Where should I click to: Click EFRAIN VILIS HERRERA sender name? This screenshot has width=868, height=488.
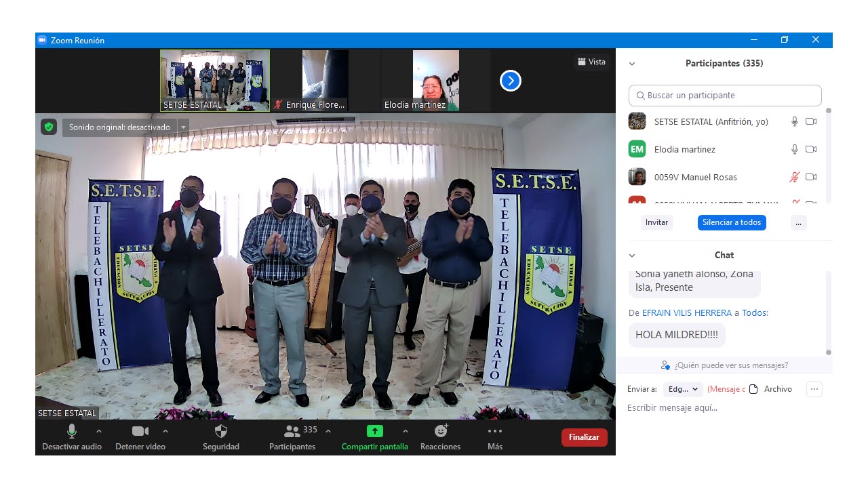(687, 313)
